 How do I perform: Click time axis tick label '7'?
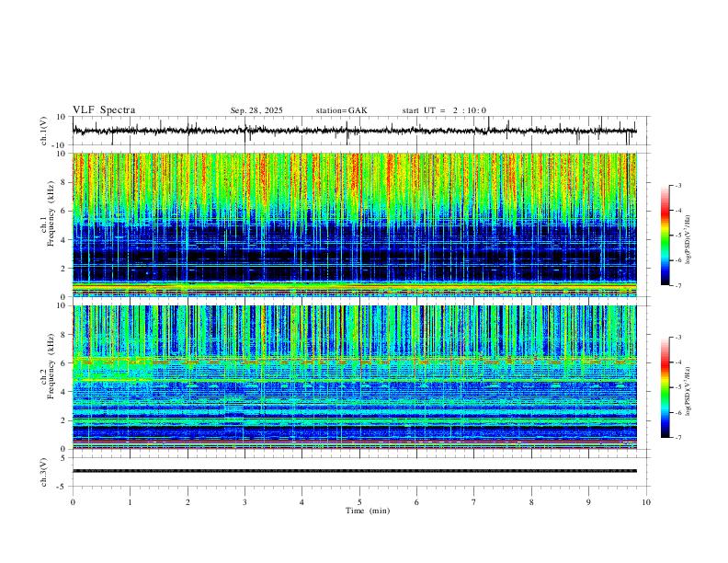click(x=474, y=502)
